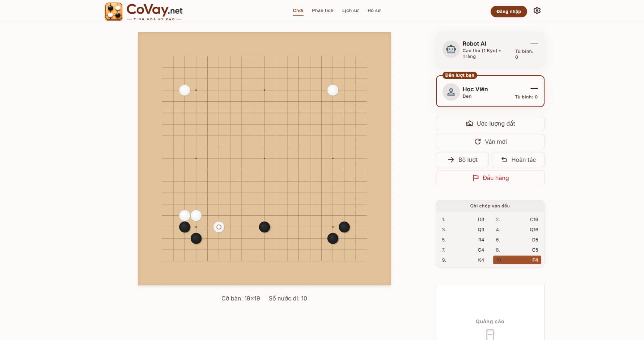Select move 4 Q16 in game record
The width and height of the screenshot is (644, 341).
517,230
